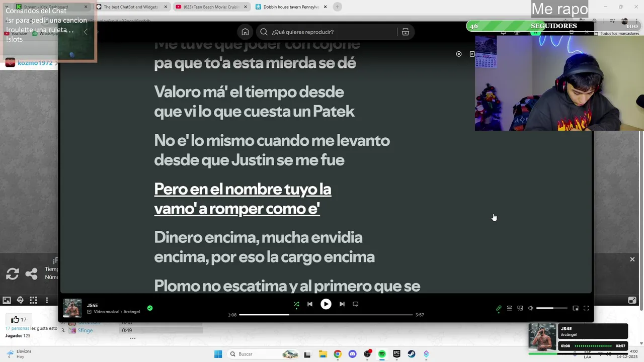Switch to 'The best ChatBot and Widgets' tab
The image size is (644, 362).
(131, 7)
